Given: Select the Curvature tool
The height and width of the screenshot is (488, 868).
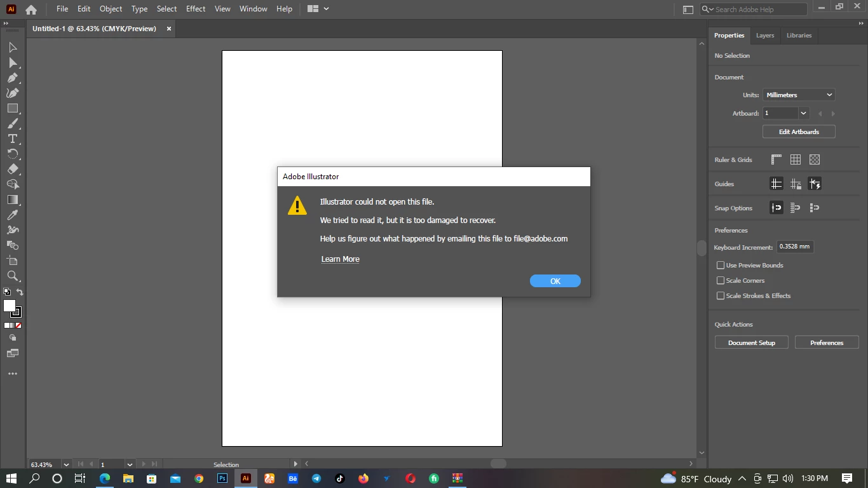Looking at the screenshot, I should click(13, 93).
